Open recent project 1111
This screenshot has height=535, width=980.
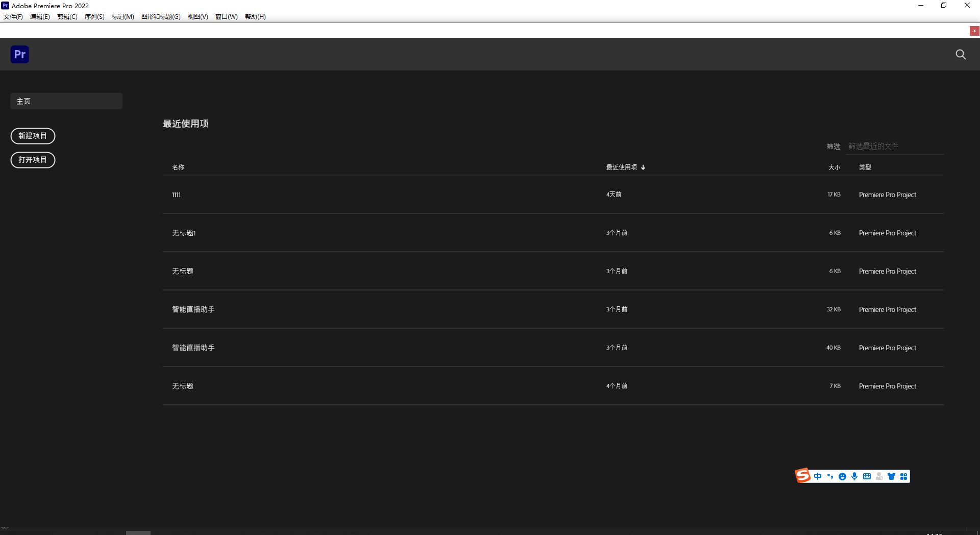pyautogui.click(x=553, y=194)
